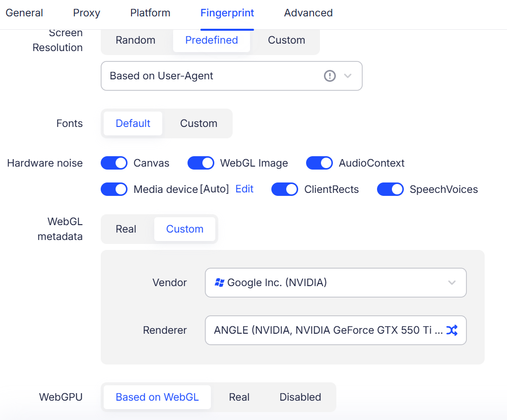Toggle SpeechVoices noise switch
The width and height of the screenshot is (507, 420).
pyautogui.click(x=390, y=189)
